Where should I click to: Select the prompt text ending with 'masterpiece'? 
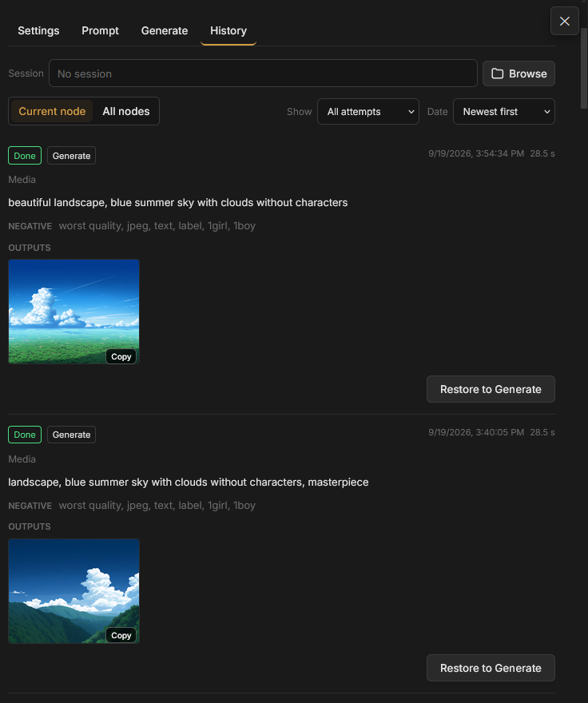point(189,482)
